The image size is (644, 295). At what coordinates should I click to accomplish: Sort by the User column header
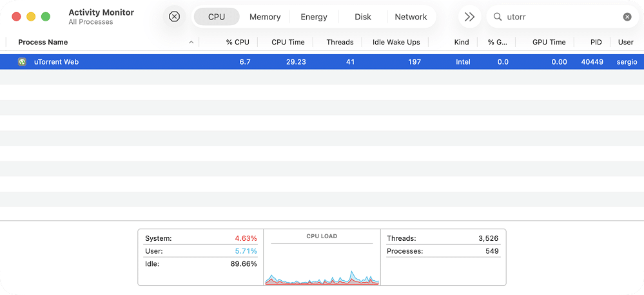tap(625, 42)
